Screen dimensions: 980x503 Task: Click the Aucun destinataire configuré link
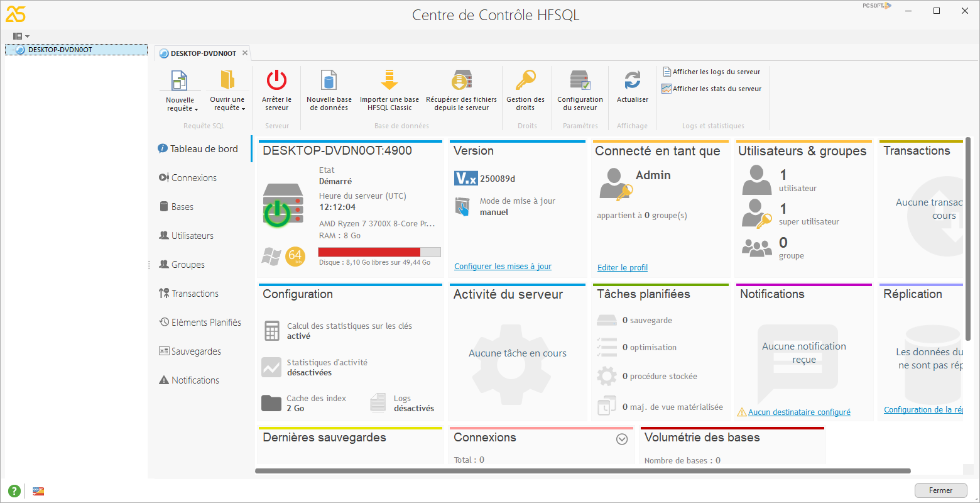click(799, 412)
